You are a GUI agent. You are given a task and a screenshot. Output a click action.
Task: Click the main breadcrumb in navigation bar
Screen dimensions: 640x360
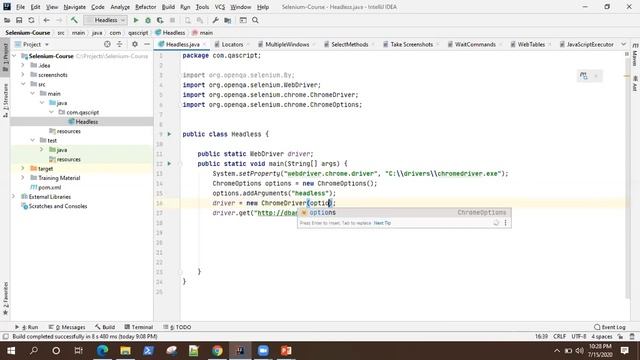pos(202,33)
